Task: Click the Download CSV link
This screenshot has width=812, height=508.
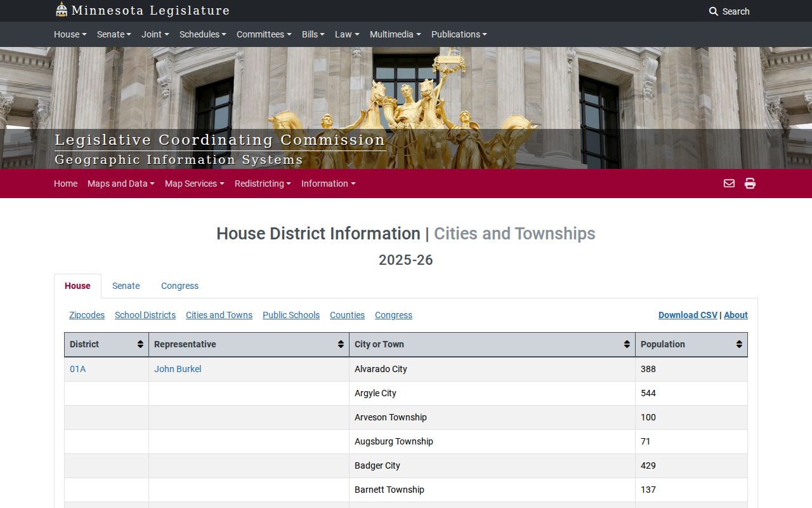Action: point(688,315)
